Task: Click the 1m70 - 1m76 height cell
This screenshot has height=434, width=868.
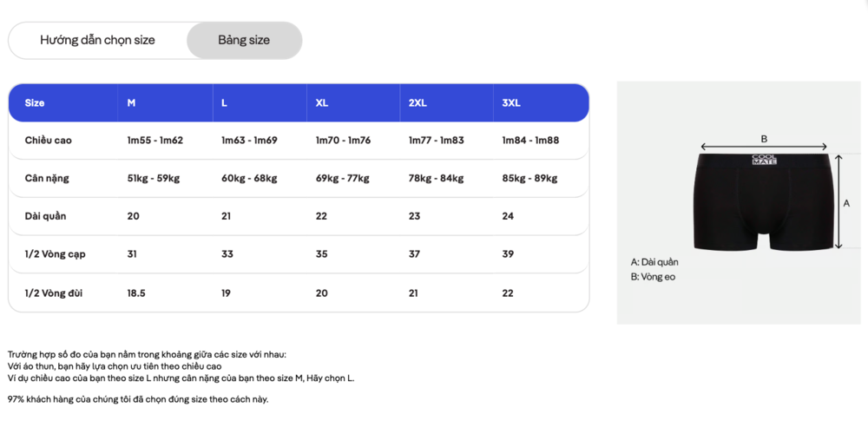Action: 343,141
